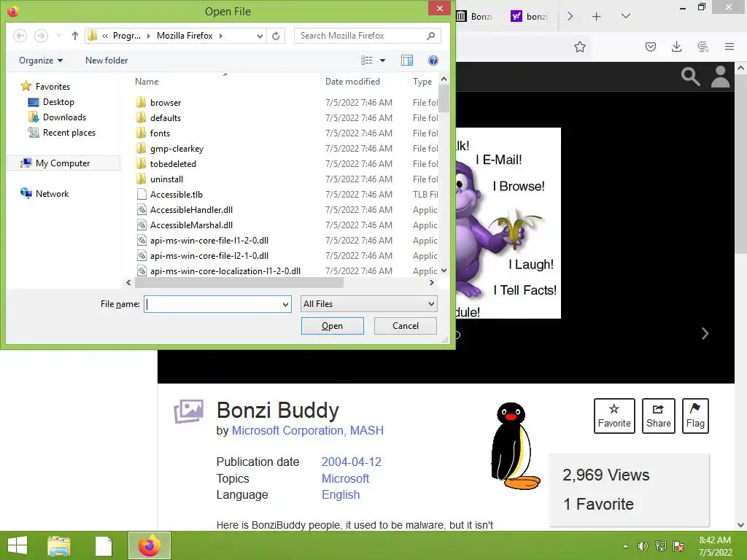Open the Organize menu

coord(41,61)
